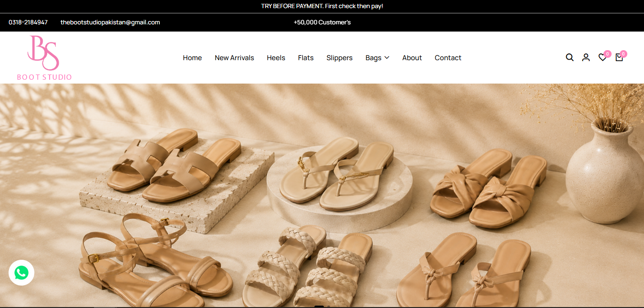
Task: Expand the Bags dropdown chevron
Action: (387, 58)
